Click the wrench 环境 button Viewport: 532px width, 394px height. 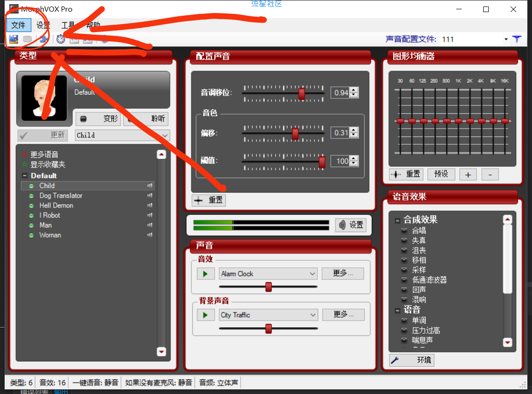(412, 360)
